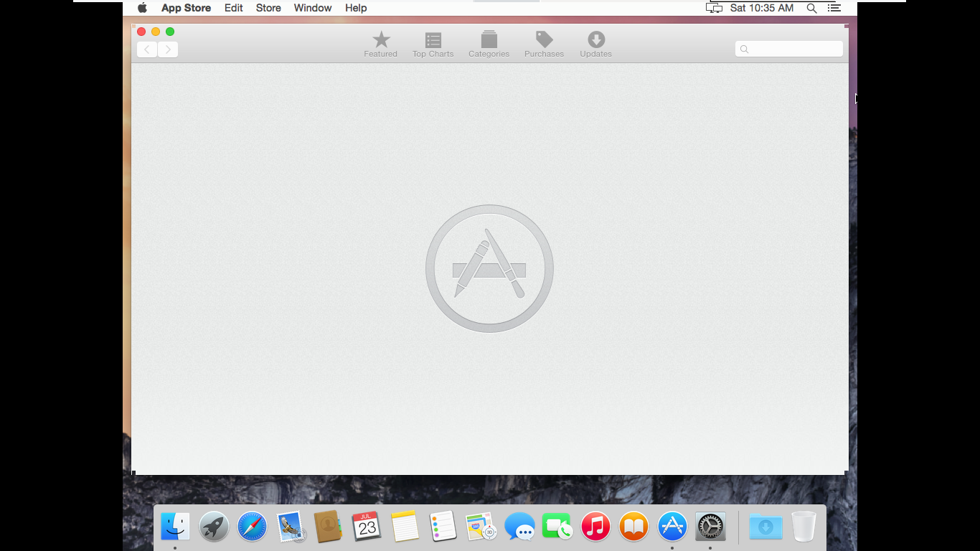This screenshot has width=980, height=551.
Task: Open the display mirroring menu bar icon
Action: click(x=714, y=8)
